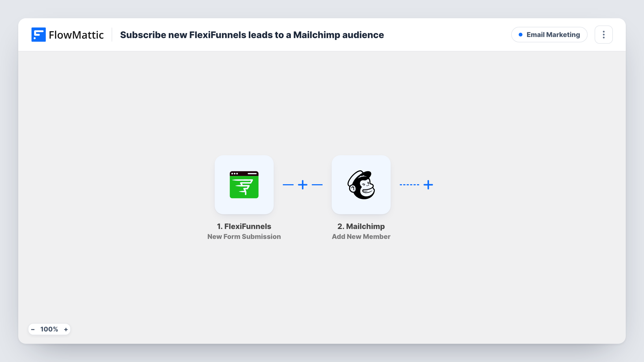Select the 'Add New Member' action text
The height and width of the screenshot is (362, 644).
pos(361,237)
